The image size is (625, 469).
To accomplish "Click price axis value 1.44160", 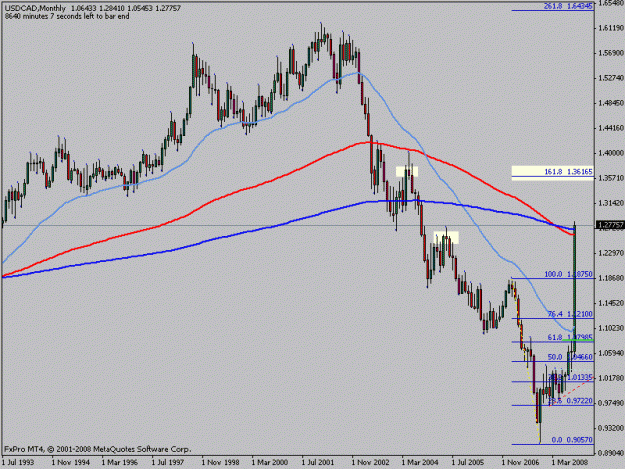I will (x=611, y=128).
